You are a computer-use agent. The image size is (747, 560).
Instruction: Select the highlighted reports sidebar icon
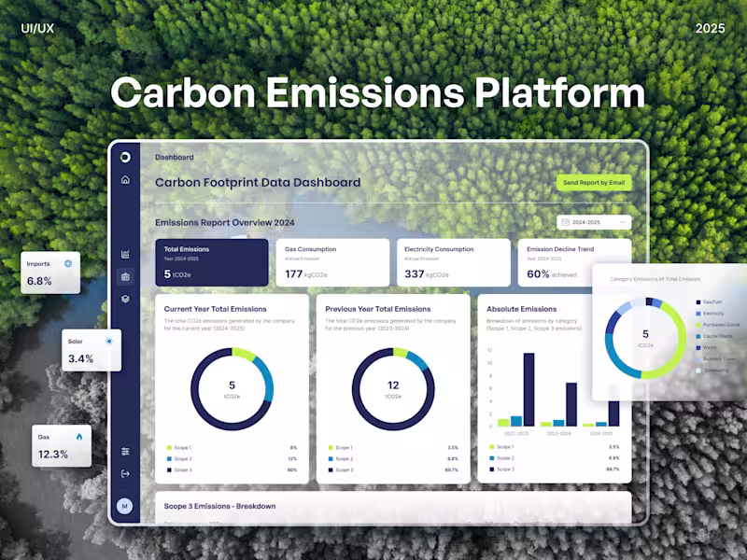[x=125, y=276]
